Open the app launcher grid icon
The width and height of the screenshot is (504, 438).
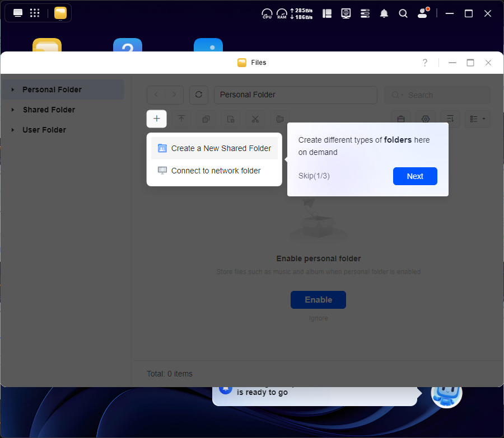click(x=35, y=13)
